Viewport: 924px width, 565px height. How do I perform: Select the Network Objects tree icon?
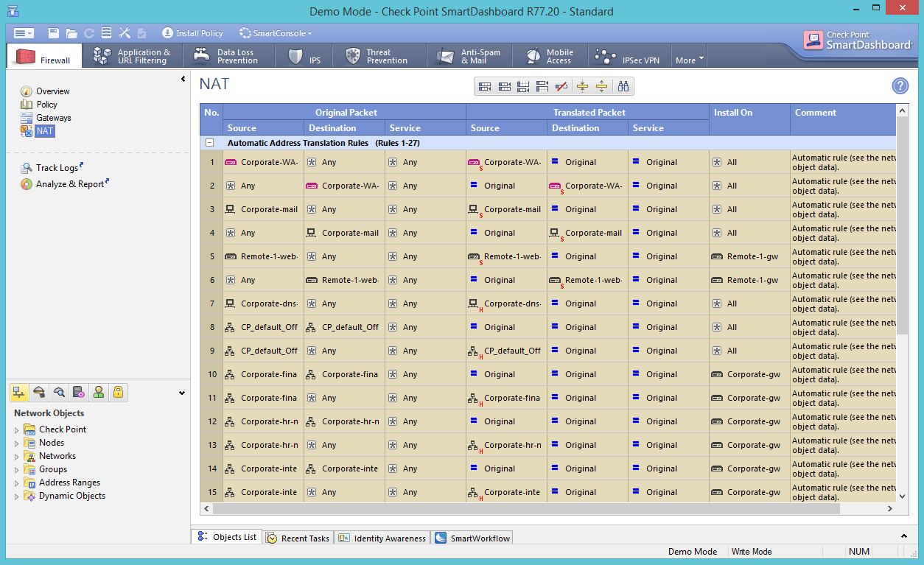(x=21, y=393)
